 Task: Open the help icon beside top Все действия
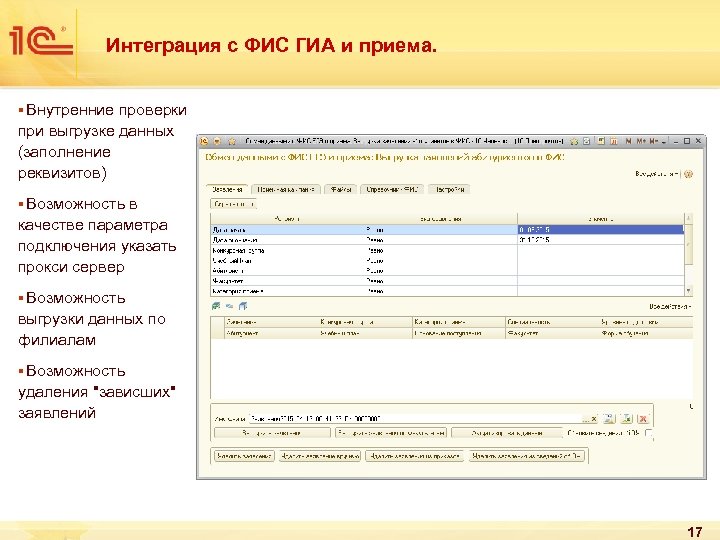pos(688,174)
